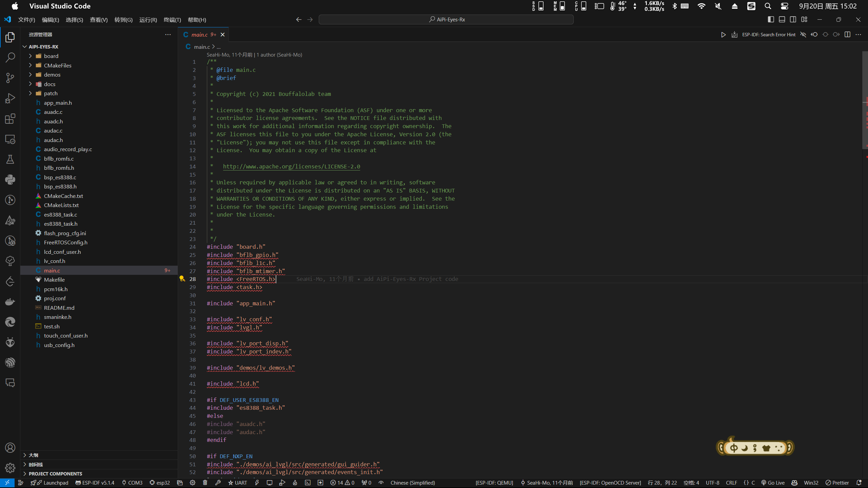
Task: Collapse the AIPI-EYES-RX root folder
Action: [x=43, y=47]
